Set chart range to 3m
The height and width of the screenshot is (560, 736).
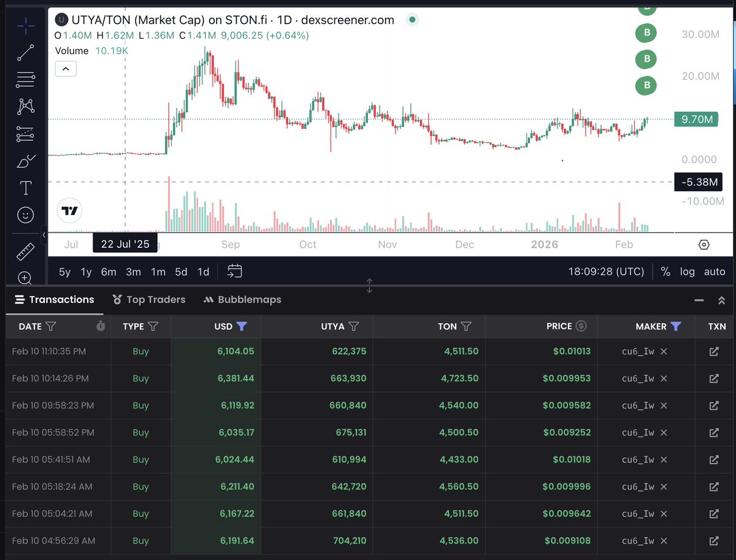133,272
